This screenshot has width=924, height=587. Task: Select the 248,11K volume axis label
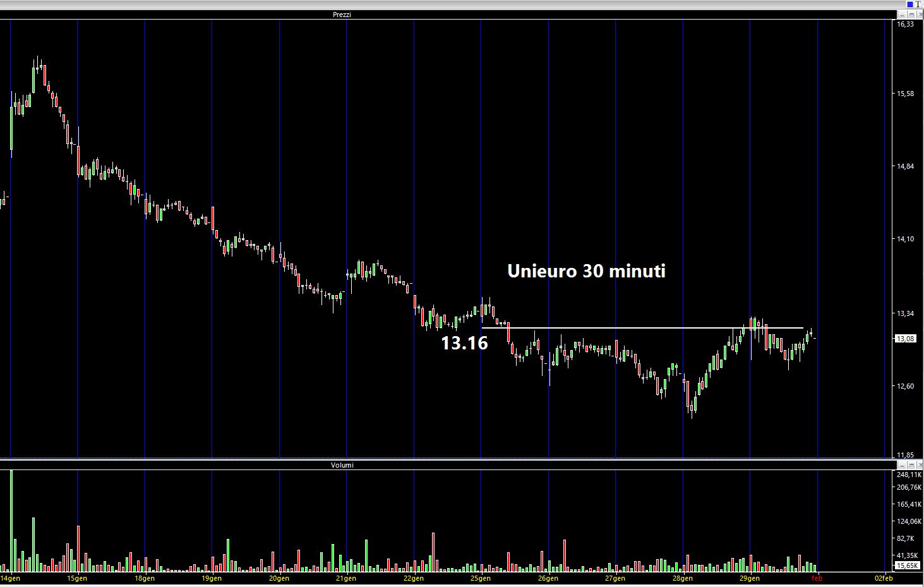(x=909, y=475)
